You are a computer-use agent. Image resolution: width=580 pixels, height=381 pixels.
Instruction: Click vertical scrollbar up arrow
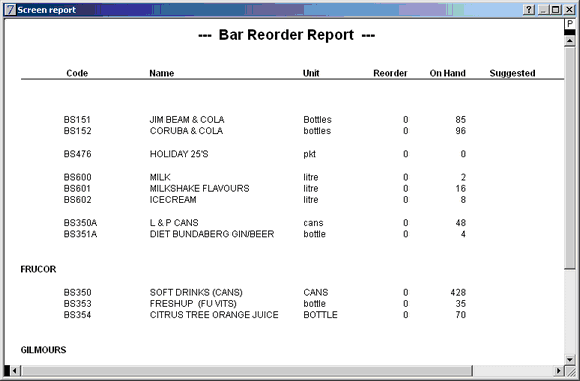pyautogui.click(x=570, y=41)
